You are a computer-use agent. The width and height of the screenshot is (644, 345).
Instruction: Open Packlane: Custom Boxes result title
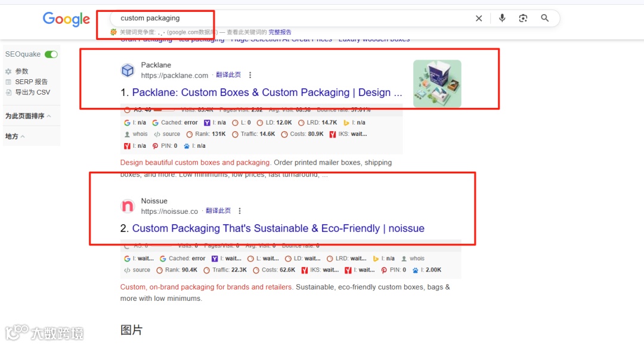pos(267,92)
